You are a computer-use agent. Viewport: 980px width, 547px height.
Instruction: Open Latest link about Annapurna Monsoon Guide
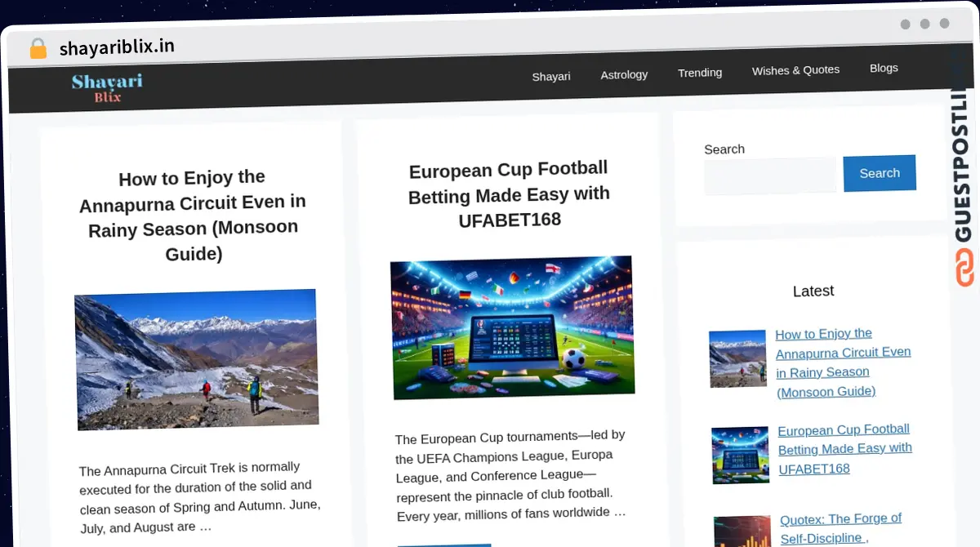click(843, 362)
